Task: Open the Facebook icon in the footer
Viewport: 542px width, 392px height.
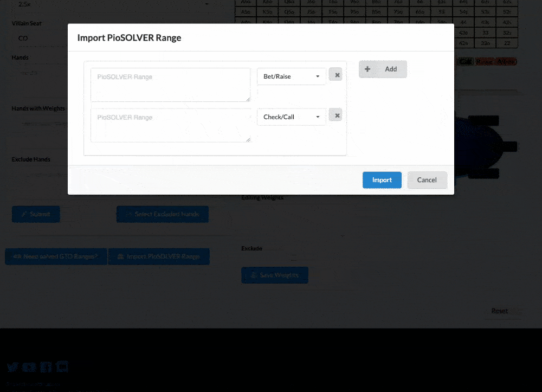Action: 47,367
